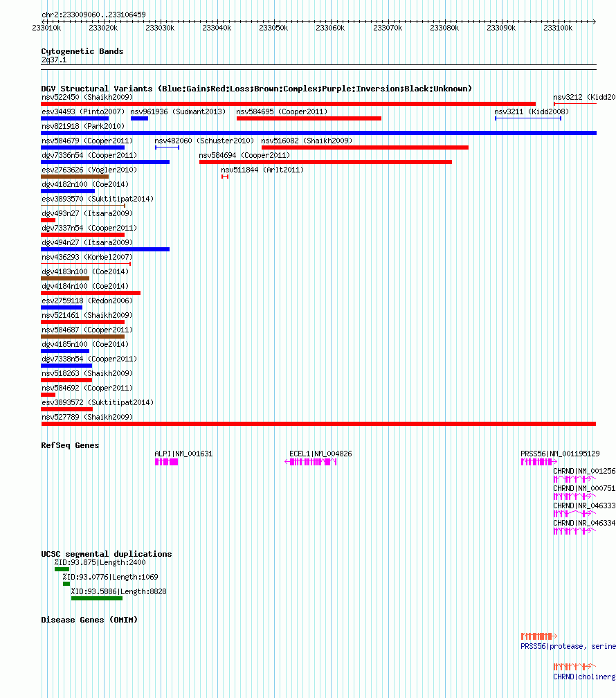
Task: Click dgv4185n100 (Coe2014) label
Action: tap(85, 345)
